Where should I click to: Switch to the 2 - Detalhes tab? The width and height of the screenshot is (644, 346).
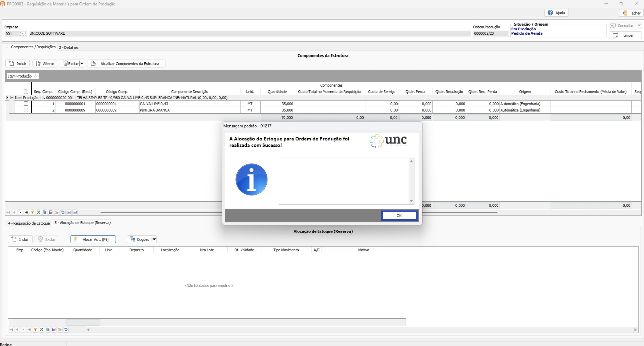[69, 47]
